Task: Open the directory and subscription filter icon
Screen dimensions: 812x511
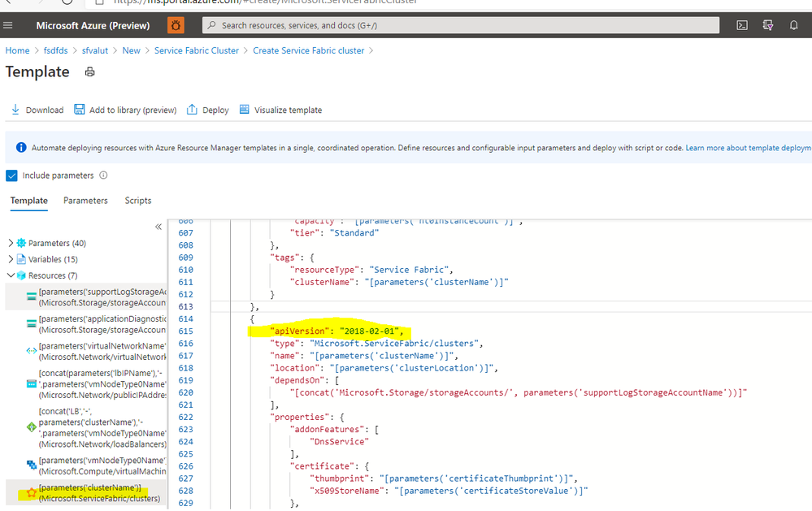Action: 768,25
